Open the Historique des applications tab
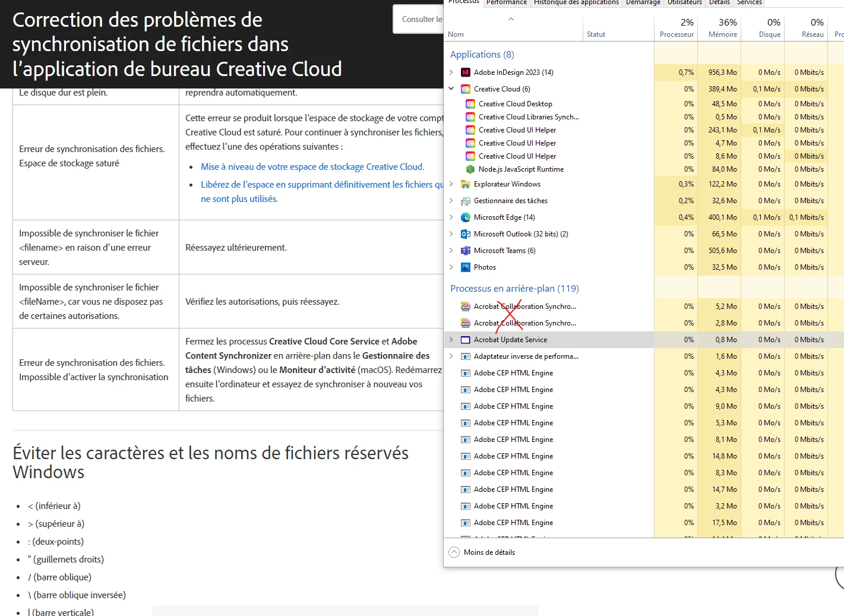Image resolution: width=844 pixels, height=616 pixels. click(576, 3)
